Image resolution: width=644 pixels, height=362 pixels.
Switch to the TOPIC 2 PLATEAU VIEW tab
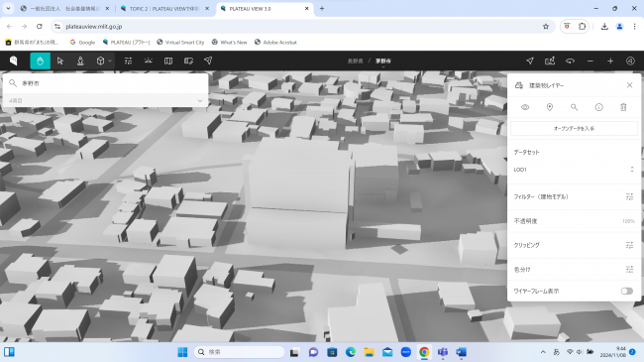click(165, 8)
